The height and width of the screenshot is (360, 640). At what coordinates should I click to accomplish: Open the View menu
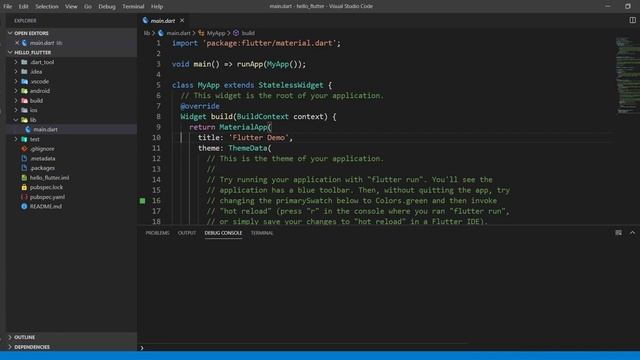click(x=71, y=7)
